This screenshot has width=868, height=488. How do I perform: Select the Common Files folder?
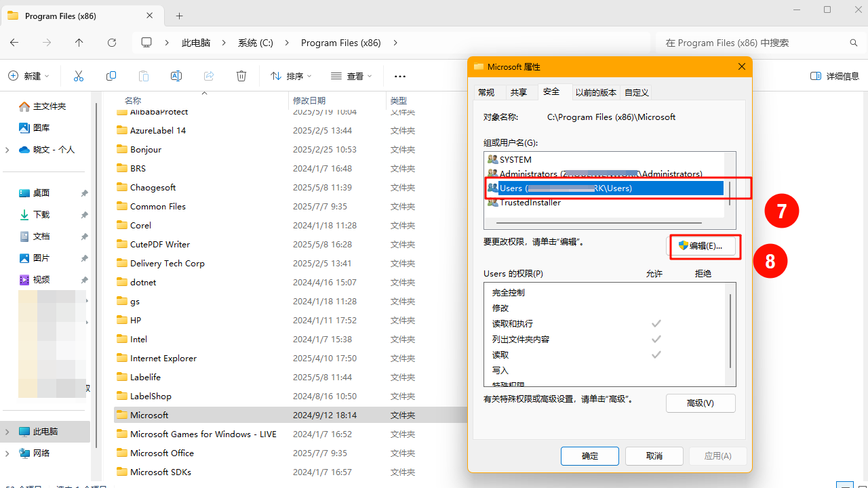tap(158, 206)
